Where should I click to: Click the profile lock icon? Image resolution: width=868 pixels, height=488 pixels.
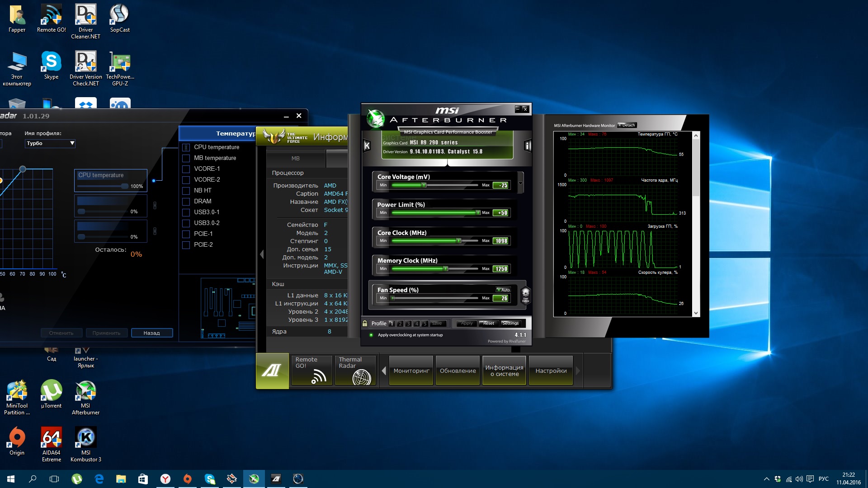(365, 323)
